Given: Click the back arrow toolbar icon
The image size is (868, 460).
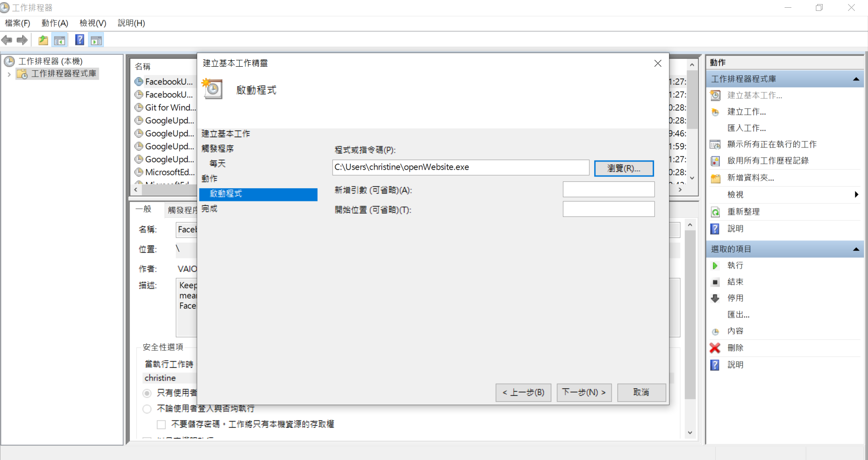Looking at the screenshot, I should (7, 40).
